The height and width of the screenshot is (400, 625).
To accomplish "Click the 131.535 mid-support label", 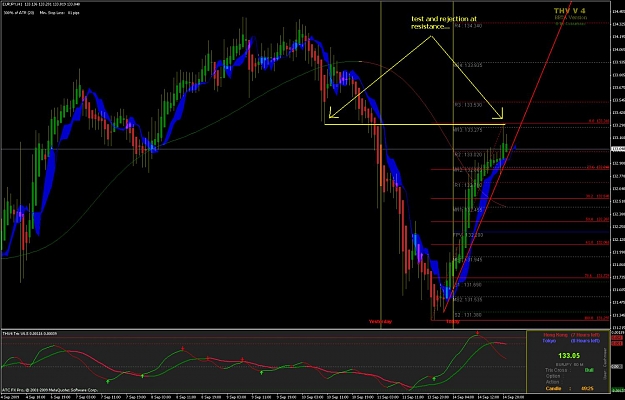I will (x=468, y=300).
